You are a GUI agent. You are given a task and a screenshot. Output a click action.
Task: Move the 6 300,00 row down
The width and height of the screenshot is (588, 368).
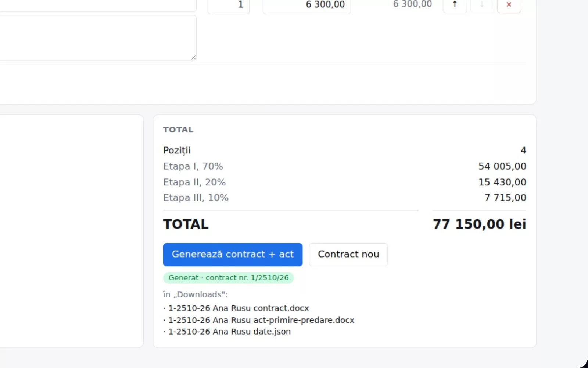(482, 5)
